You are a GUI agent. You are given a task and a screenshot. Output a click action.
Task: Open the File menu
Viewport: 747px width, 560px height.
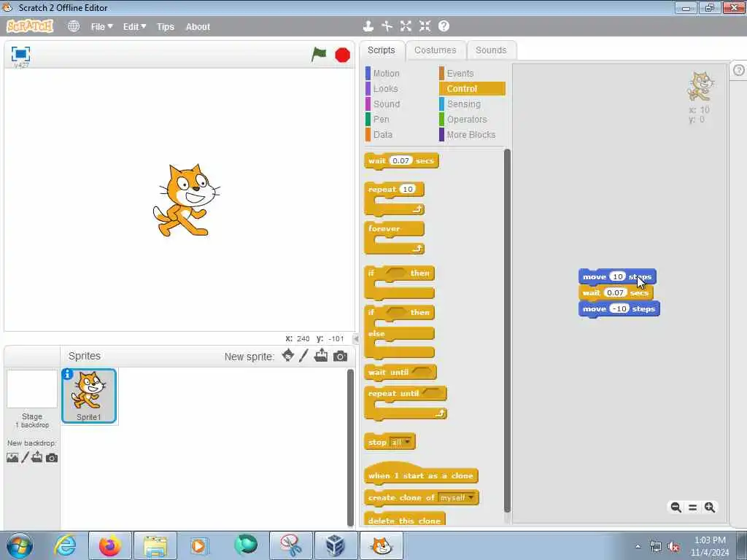[101, 27]
